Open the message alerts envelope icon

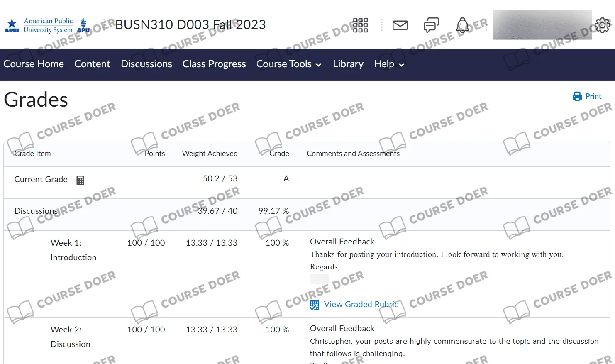tap(400, 25)
